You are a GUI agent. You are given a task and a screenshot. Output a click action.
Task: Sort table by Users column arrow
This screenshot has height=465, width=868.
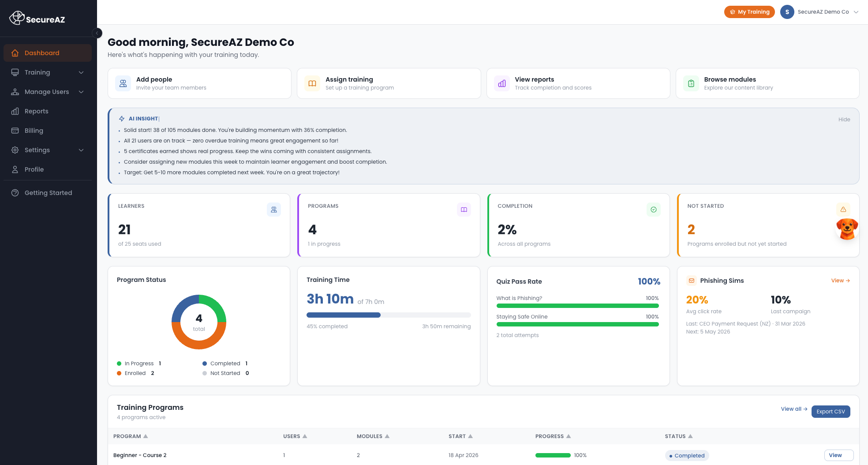pos(305,436)
